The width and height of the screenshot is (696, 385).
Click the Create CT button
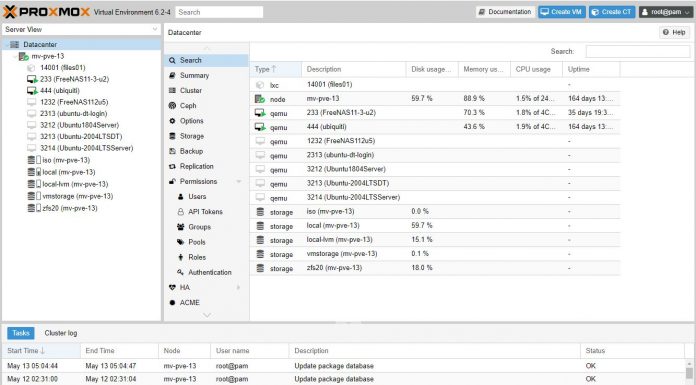612,12
